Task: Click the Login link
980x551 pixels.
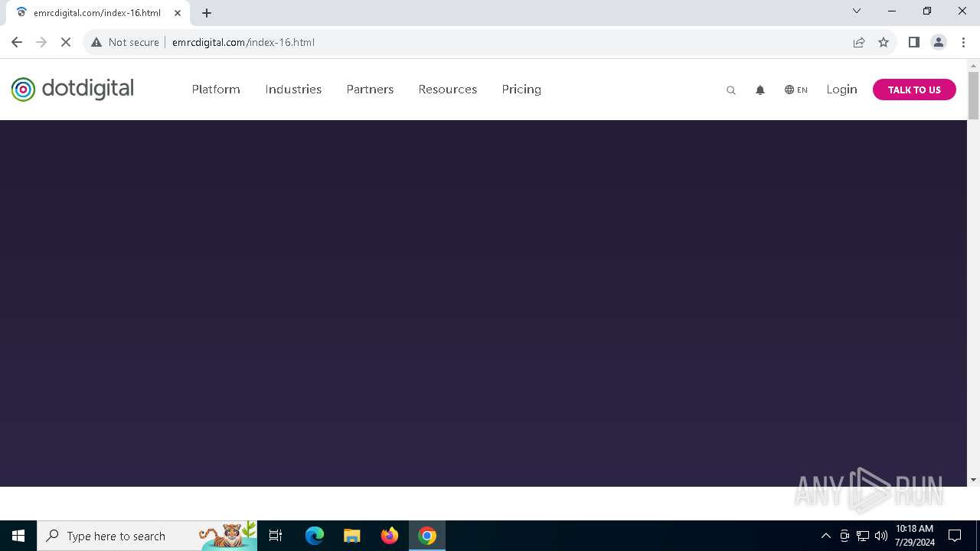Action: [841, 90]
